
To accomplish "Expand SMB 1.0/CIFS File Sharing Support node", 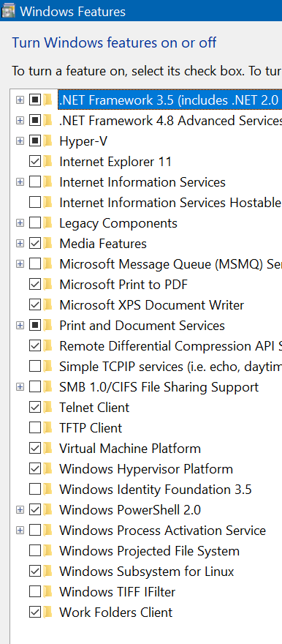I will (x=20, y=387).
